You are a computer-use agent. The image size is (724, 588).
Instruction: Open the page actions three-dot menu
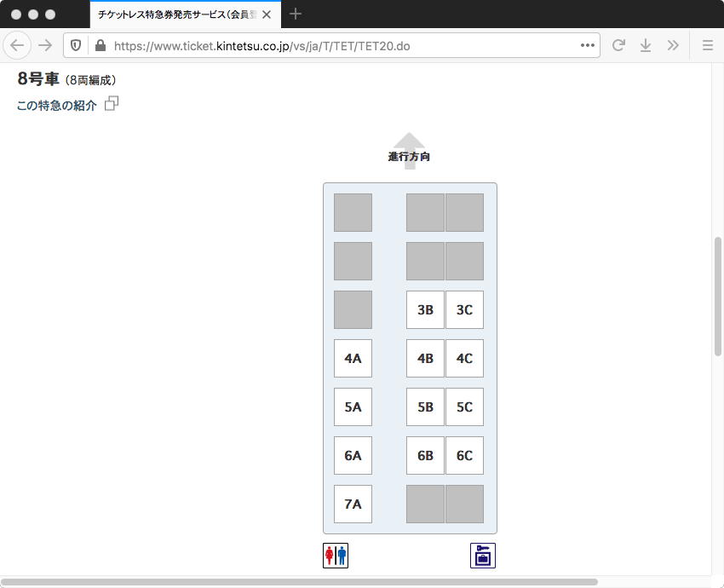(588, 45)
